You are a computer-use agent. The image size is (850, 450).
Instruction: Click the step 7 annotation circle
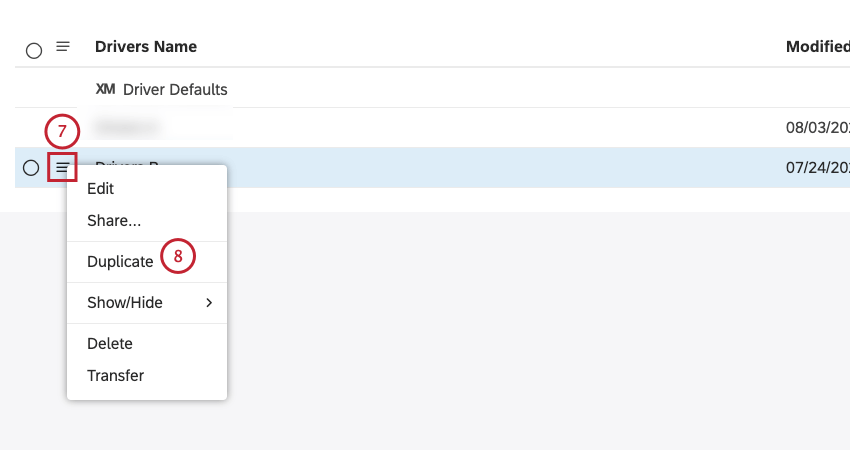coord(62,131)
